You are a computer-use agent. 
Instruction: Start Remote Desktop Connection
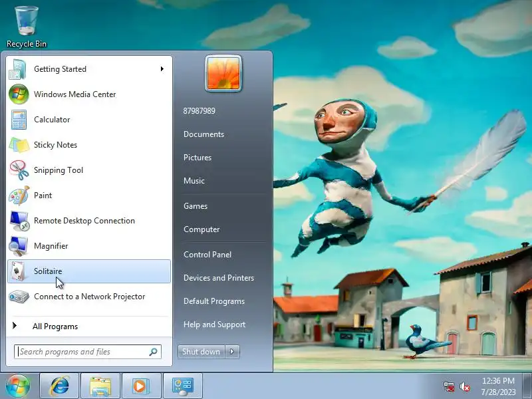coord(89,221)
